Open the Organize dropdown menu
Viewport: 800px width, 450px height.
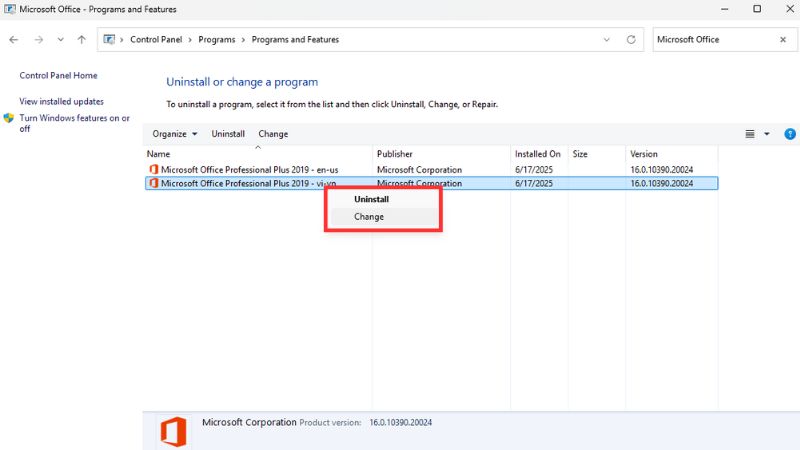175,134
